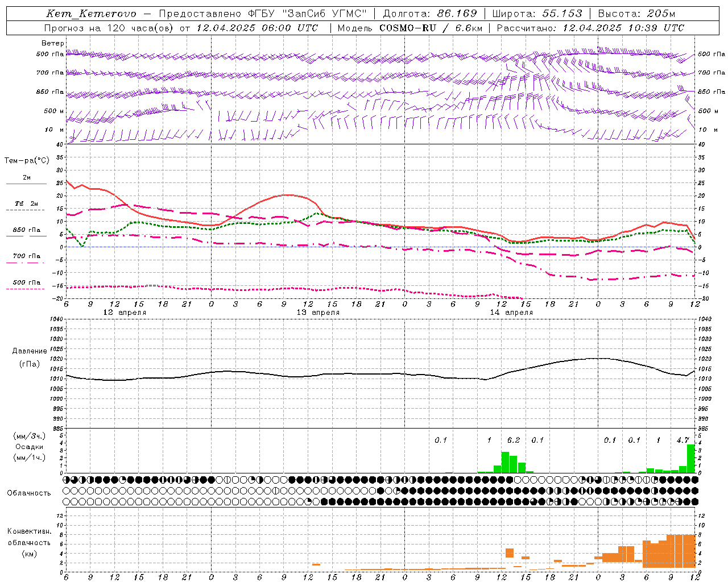Click the 12 апреля date label
Image resolution: width=728 pixels, height=582 pixels.
click(125, 312)
